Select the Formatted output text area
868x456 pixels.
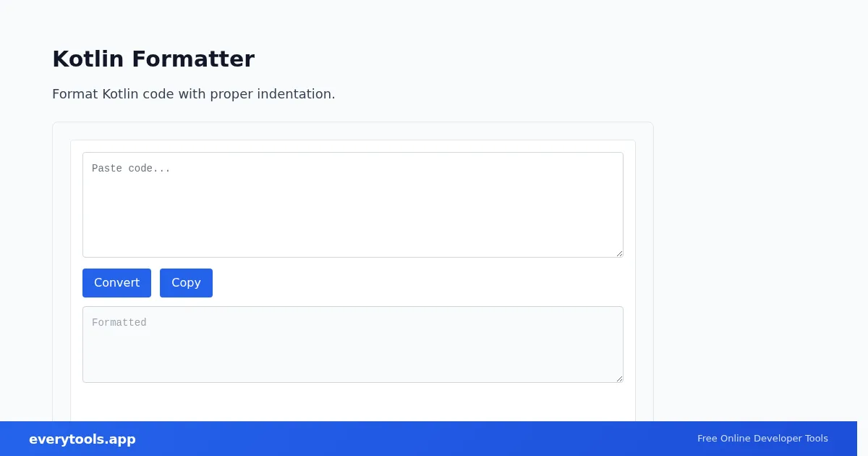[x=353, y=345]
